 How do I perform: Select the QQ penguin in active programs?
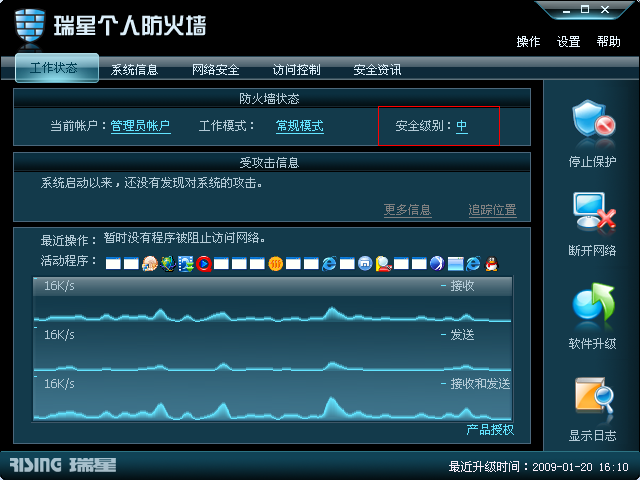(x=491, y=264)
